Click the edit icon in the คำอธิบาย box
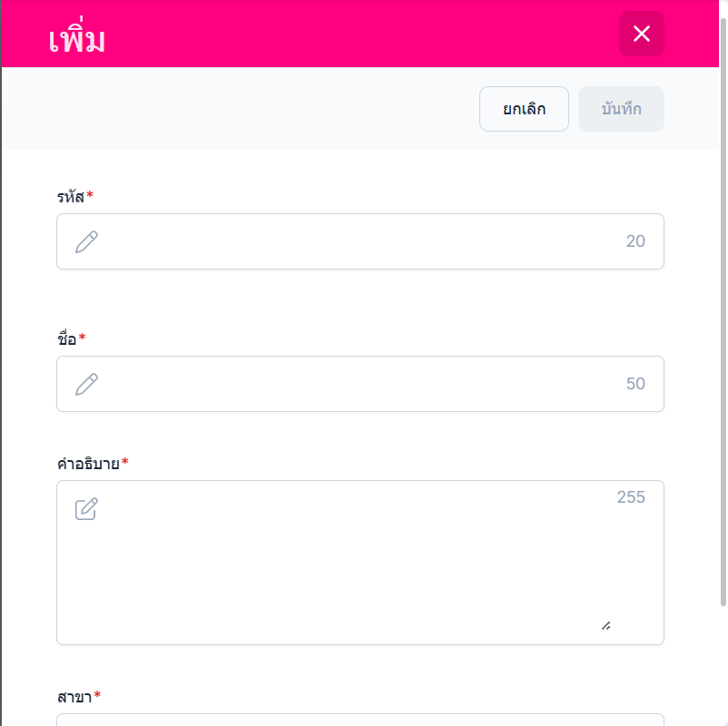 [86, 509]
